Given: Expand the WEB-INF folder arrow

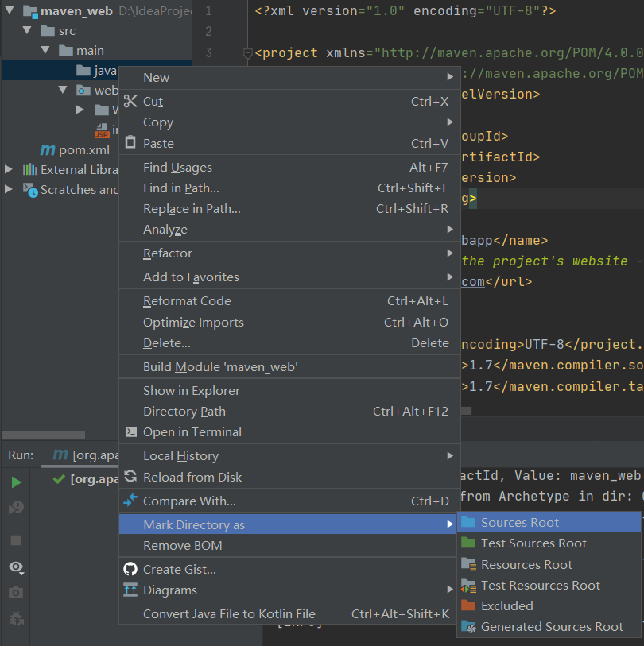Looking at the screenshot, I should click(80, 109).
